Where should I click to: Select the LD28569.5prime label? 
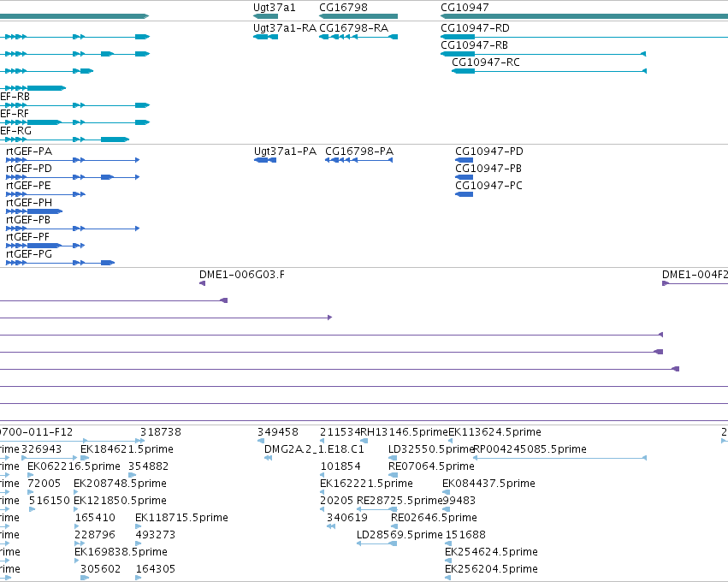(x=400, y=535)
